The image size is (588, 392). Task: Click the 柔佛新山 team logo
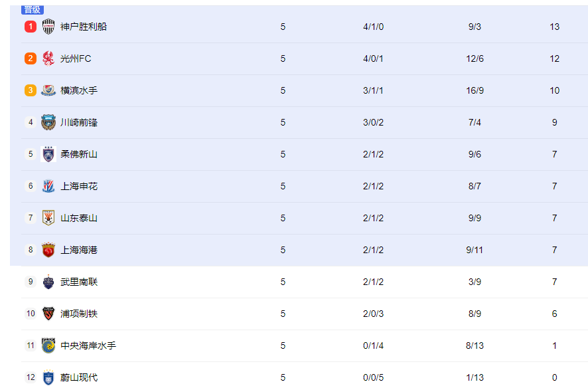coord(48,154)
